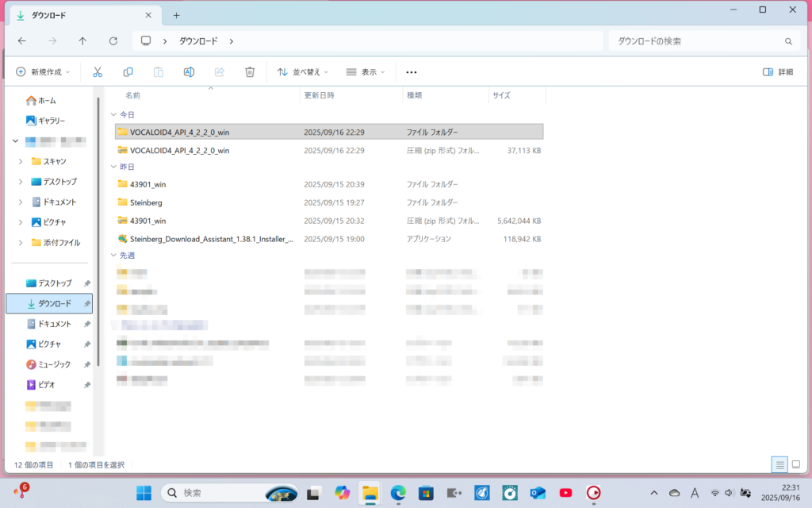The height and width of the screenshot is (508, 812).
Task: Click the ダウンロードの検索 search box
Action: (698, 41)
